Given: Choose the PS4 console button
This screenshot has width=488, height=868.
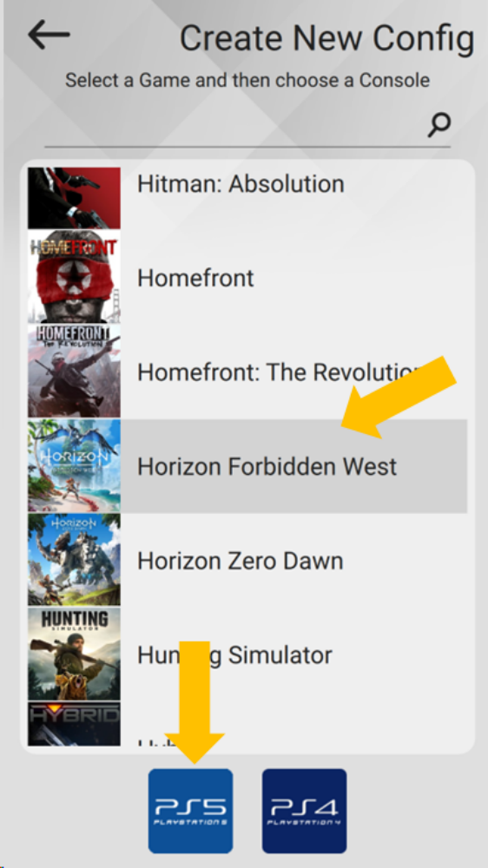Looking at the screenshot, I should (x=304, y=811).
